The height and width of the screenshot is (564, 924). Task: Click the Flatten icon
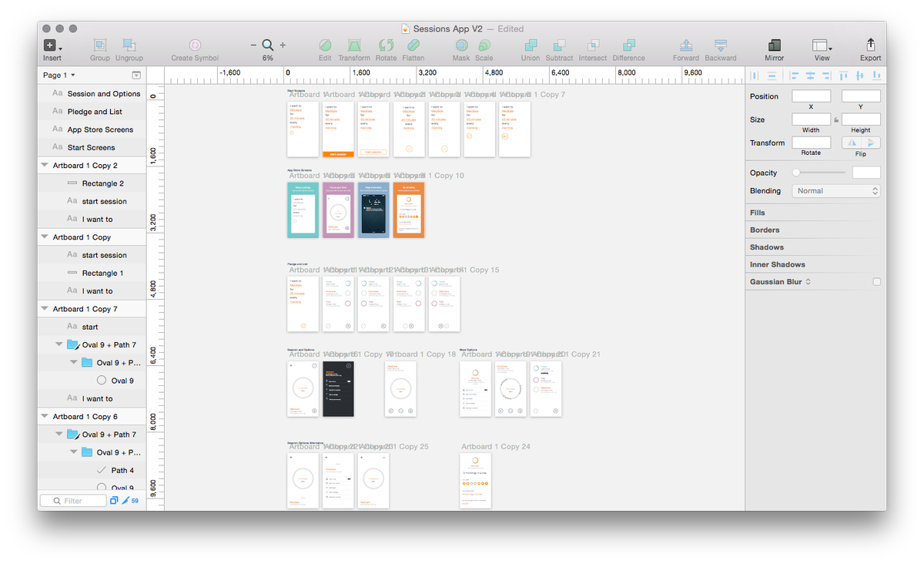tap(413, 46)
